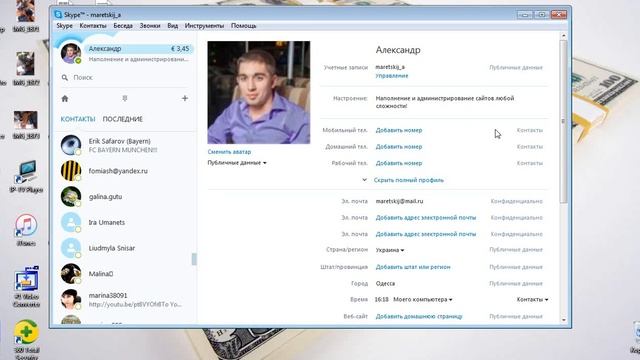Select contact Erik Safarov (Bayern)

(x=124, y=145)
